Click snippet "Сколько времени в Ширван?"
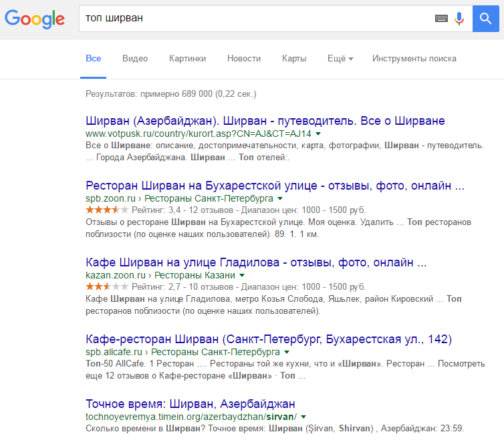504x440 pixels. pyautogui.click(x=145, y=429)
